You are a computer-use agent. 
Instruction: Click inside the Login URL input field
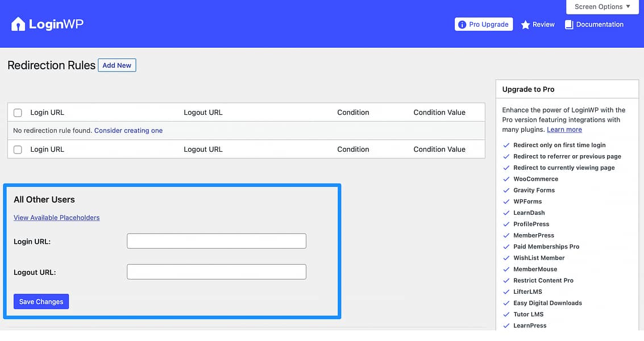click(x=216, y=240)
